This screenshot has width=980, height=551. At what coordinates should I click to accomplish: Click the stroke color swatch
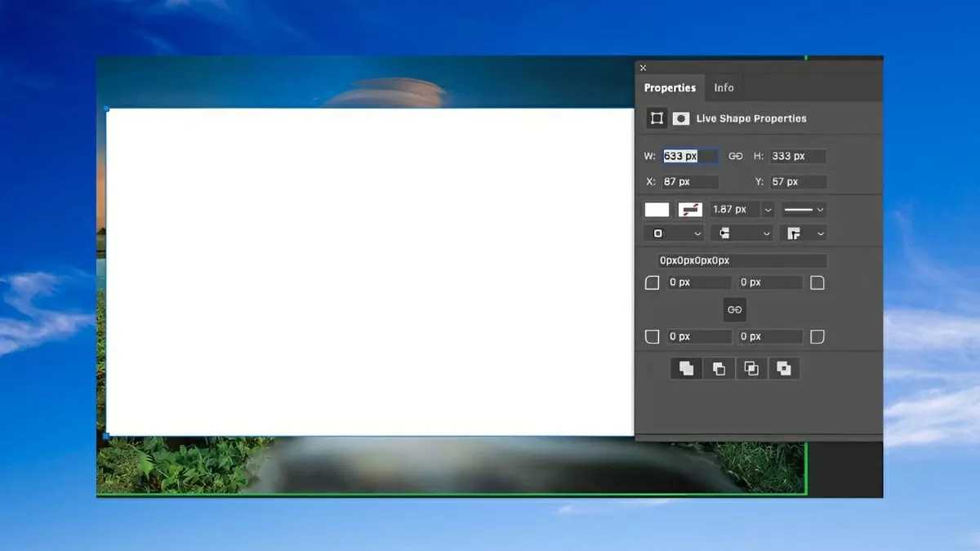coord(690,210)
